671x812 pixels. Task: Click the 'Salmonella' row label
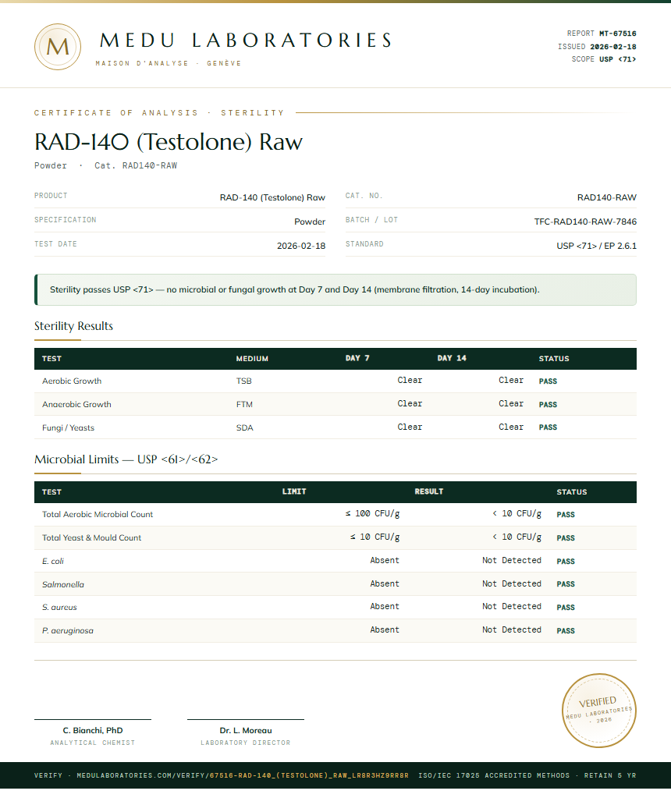[x=63, y=584]
